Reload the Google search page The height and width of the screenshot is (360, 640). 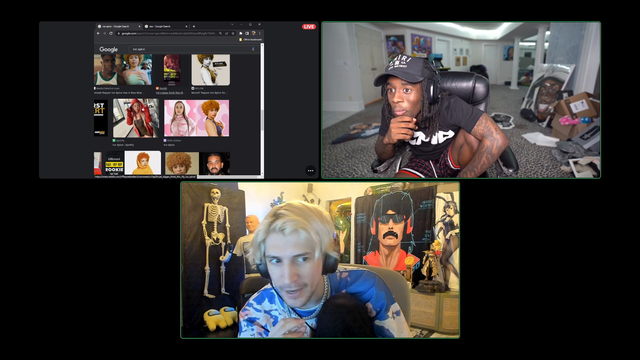click(111, 33)
